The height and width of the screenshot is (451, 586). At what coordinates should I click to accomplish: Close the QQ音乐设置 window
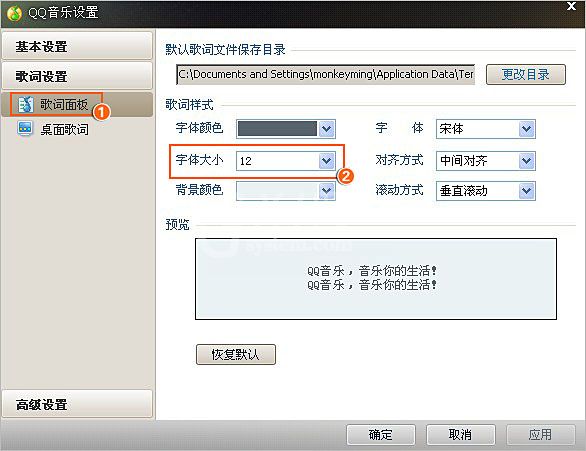point(571,6)
